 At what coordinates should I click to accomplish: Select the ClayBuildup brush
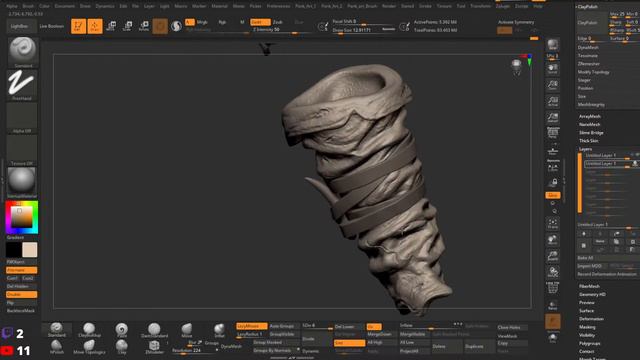(x=89, y=330)
